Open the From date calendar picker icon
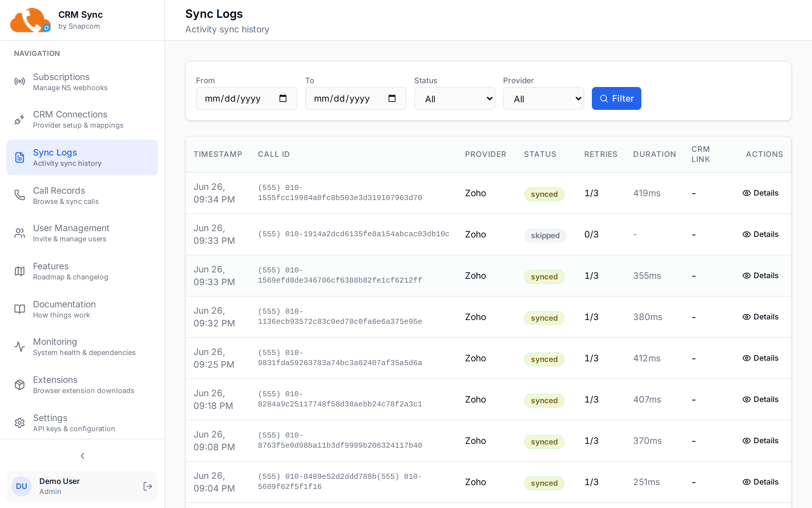Viewport: 812px width, 508px height. pos(283,98)
